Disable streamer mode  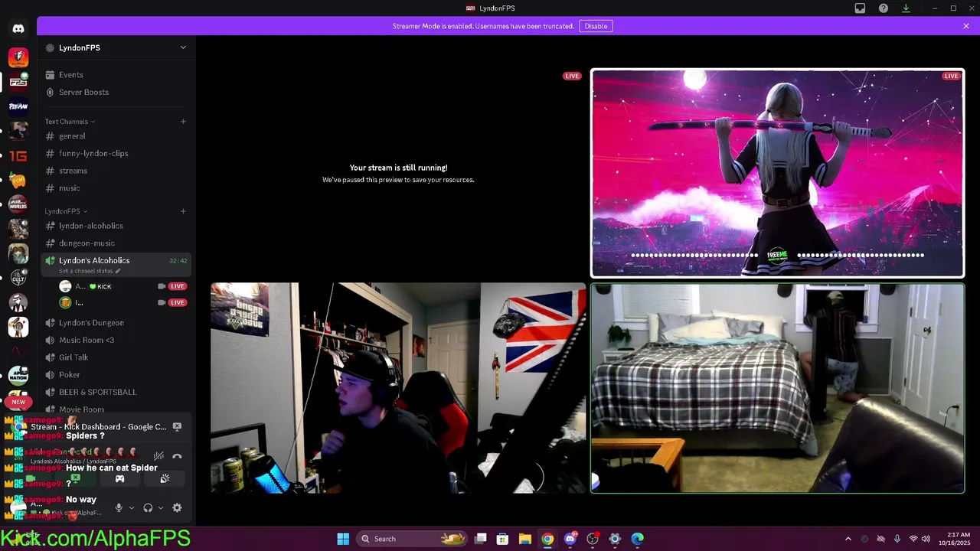click(596, 26)
